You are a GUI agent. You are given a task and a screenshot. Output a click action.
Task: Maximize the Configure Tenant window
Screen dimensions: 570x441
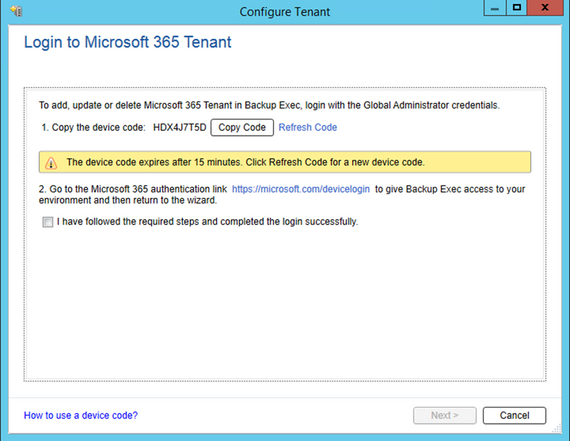[x=516, y=8]
